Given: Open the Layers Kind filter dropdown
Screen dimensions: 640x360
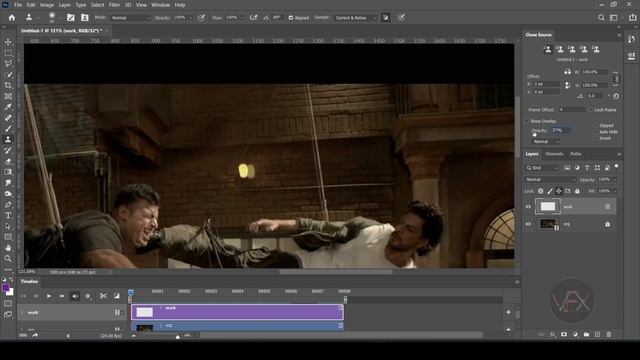Looking at the screenshot, I should click(542, 168).
